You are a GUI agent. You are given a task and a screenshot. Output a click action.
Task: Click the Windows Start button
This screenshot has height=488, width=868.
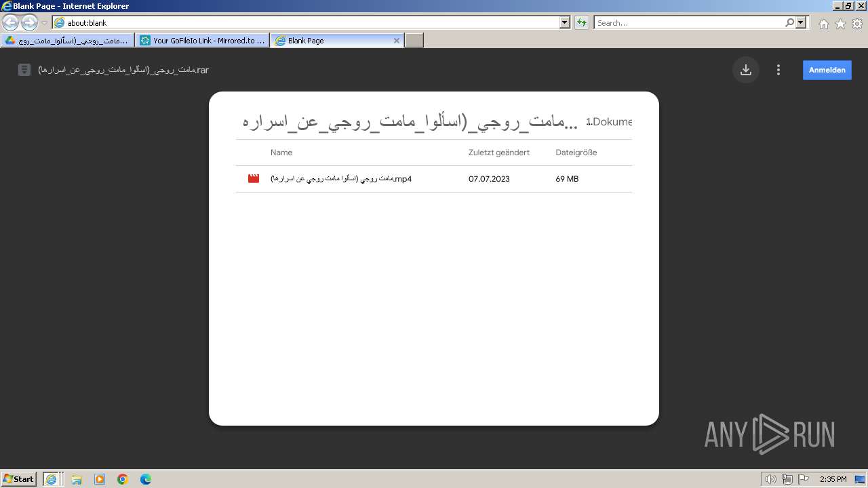click(x=19, y=479)
